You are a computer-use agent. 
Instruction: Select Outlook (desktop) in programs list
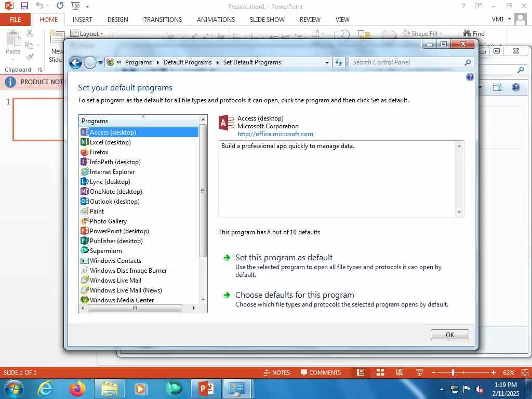[x=110, y=201]
